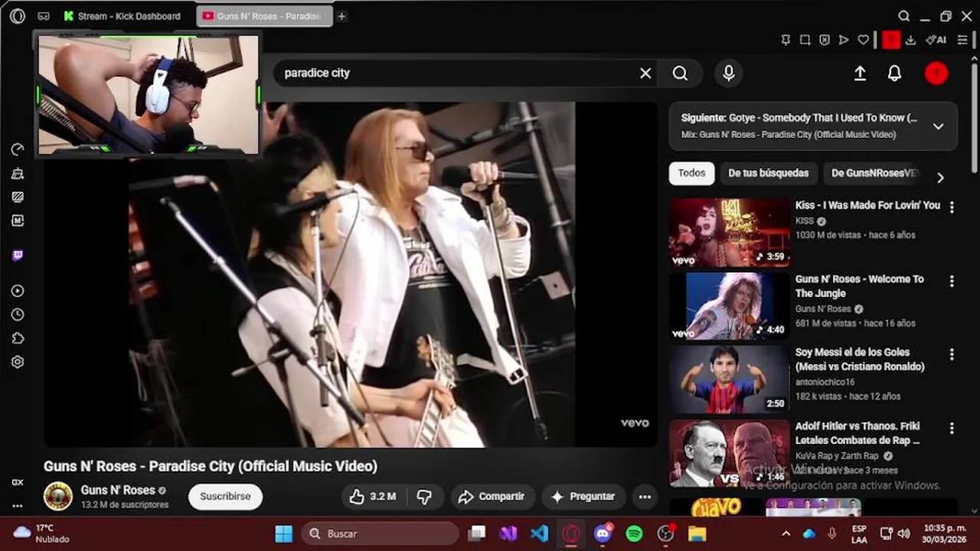Open Spotify from taskbar

pyautogui.click(x=634, y=533)
